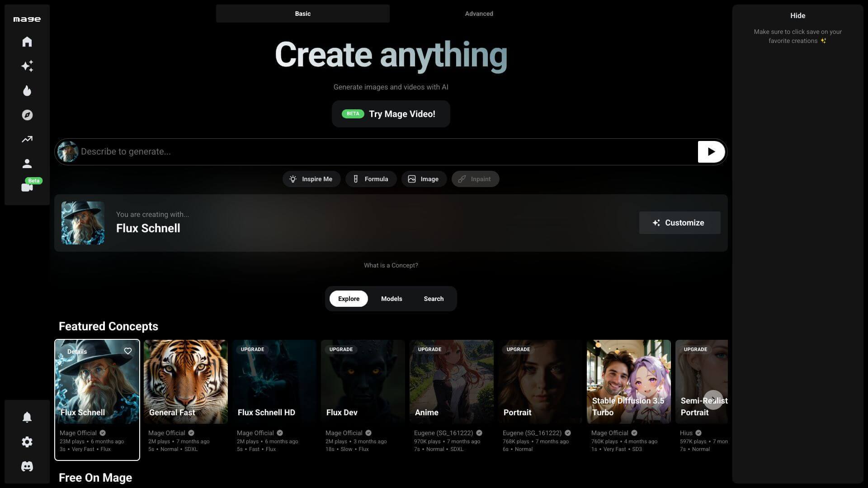The height and width of the screenshot is (488, 868).
Task: Select the Models tab
Action: point(391,299)
